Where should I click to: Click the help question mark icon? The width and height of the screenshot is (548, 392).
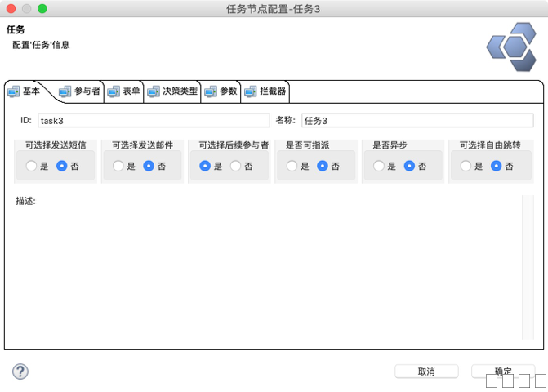tap(20, 372)
